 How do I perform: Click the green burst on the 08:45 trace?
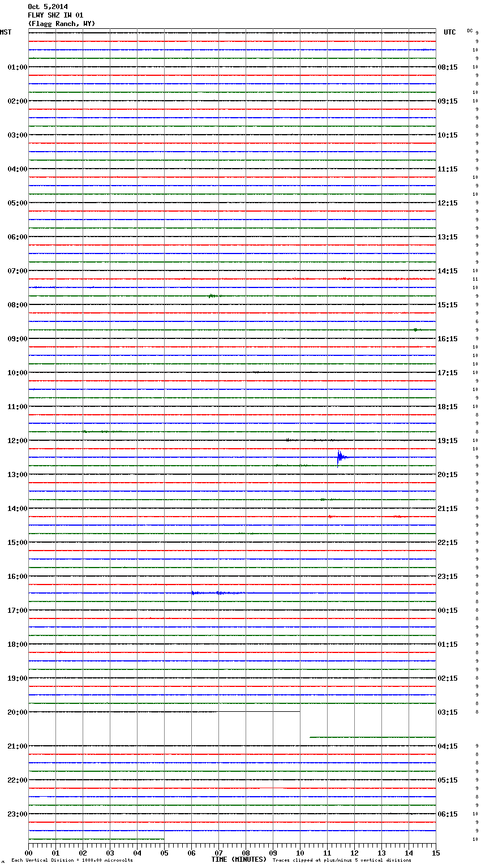pos(416,330)
